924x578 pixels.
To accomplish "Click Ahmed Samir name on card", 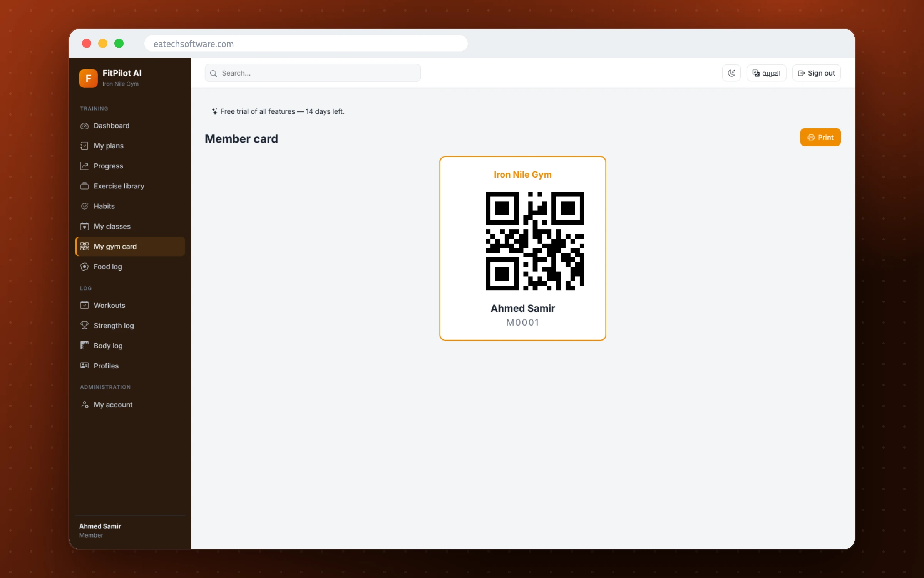I will tap(522, 308).
